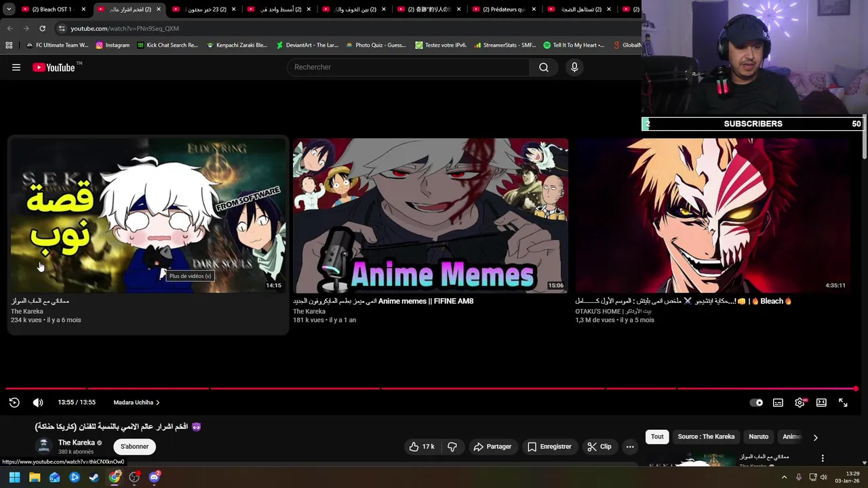Start voice search with the microphone

point(574,67)
